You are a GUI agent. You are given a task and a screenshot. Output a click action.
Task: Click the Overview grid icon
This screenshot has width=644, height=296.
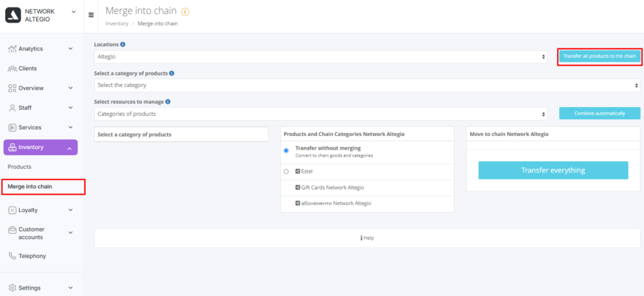point(12,88)
